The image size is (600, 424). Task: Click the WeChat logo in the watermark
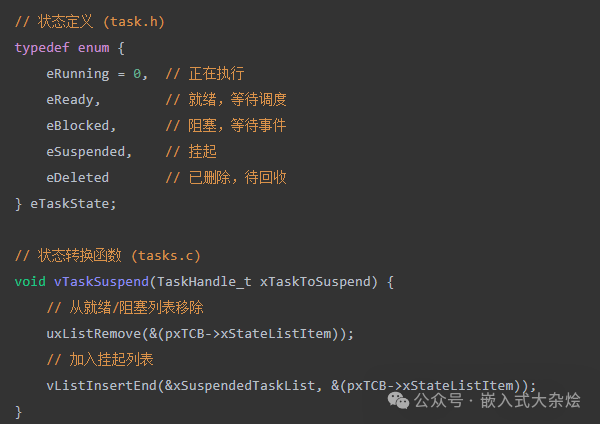[397, 400]
